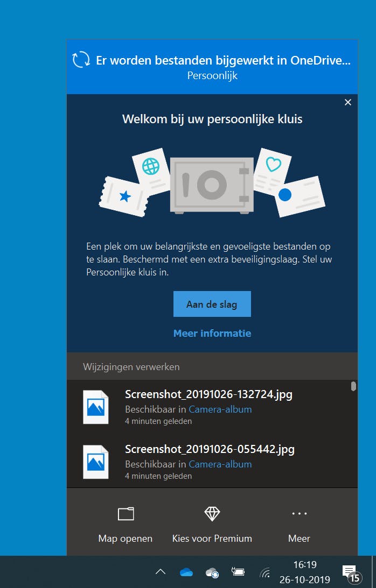
Task: Click the date 26-10-2019 in taskbar
Action: tap(305, 579)
